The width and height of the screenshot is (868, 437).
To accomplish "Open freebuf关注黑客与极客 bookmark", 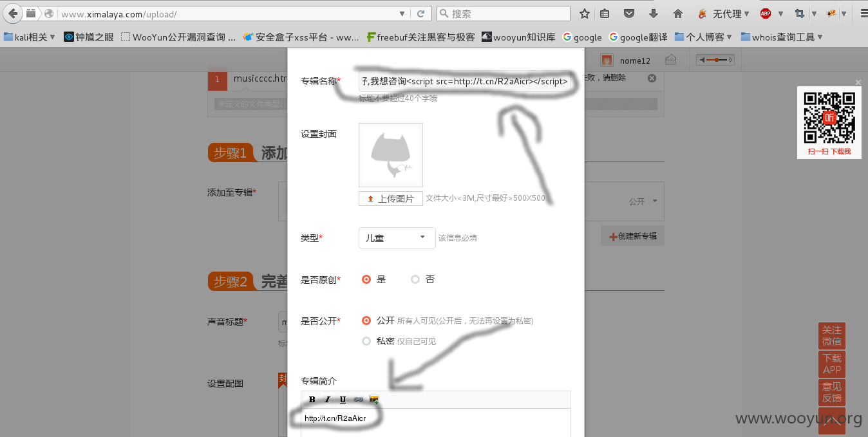I will 420,37.
